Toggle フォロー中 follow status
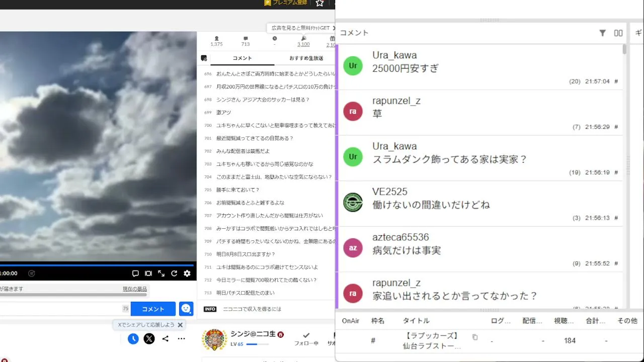Viewport: 644px width, 362px height. (306, 339)
